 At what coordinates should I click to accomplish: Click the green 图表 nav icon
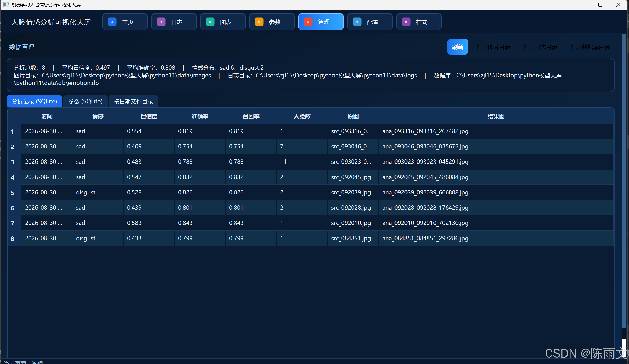pos(210,22)
